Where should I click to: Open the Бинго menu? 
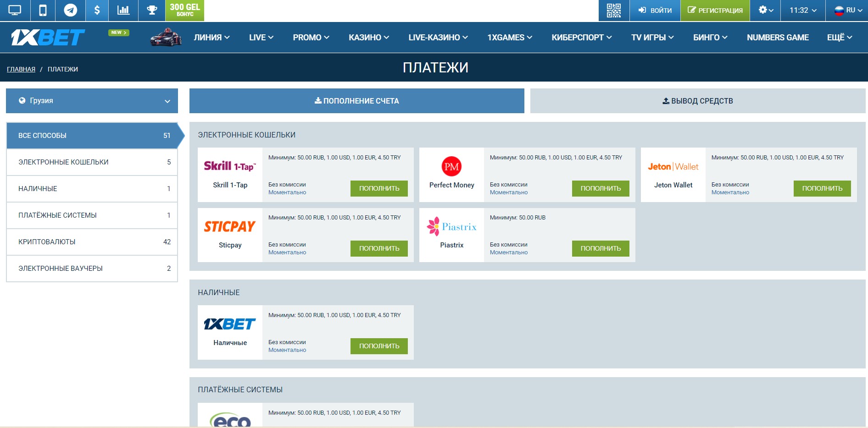click(710, 38)
